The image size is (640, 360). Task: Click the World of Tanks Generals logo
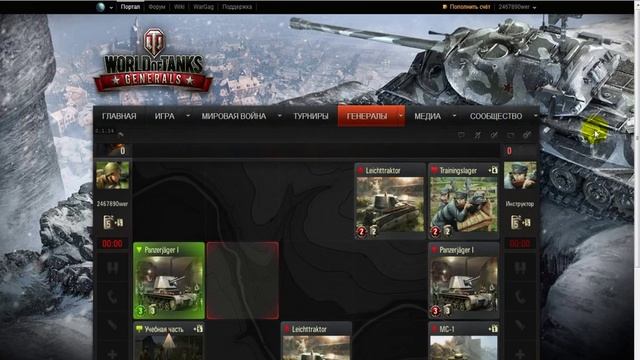click(153, 61)
